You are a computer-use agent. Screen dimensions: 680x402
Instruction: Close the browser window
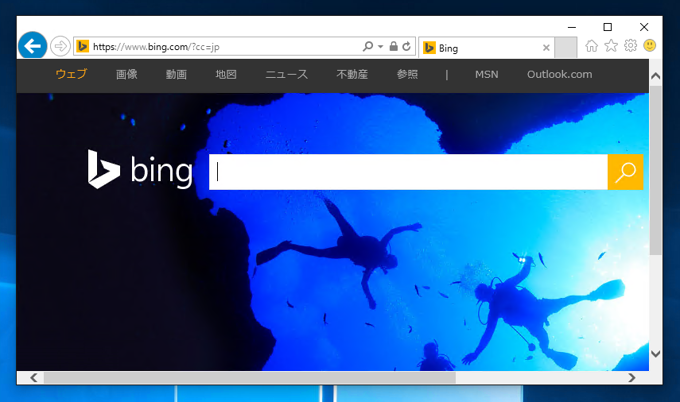coord(644,27)
